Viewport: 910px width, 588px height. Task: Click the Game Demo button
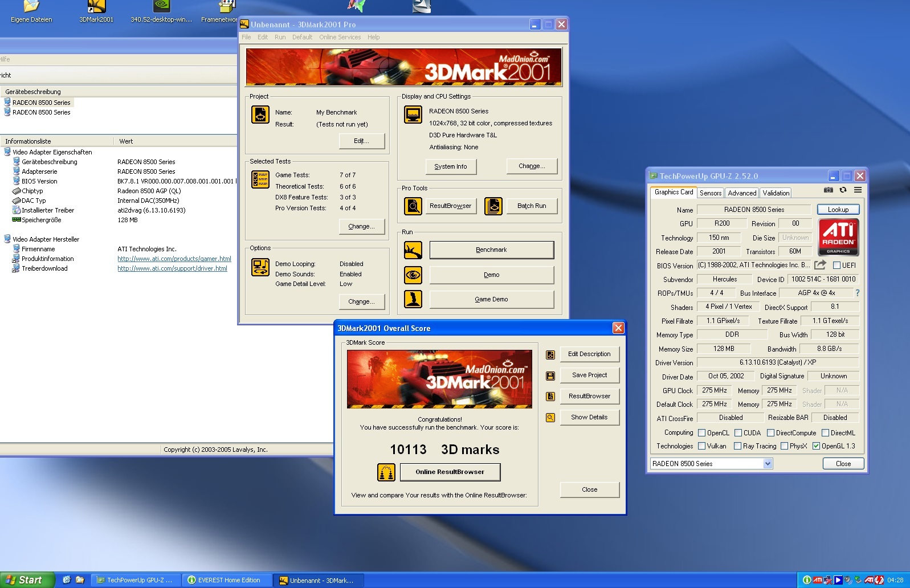click(491, 299)
